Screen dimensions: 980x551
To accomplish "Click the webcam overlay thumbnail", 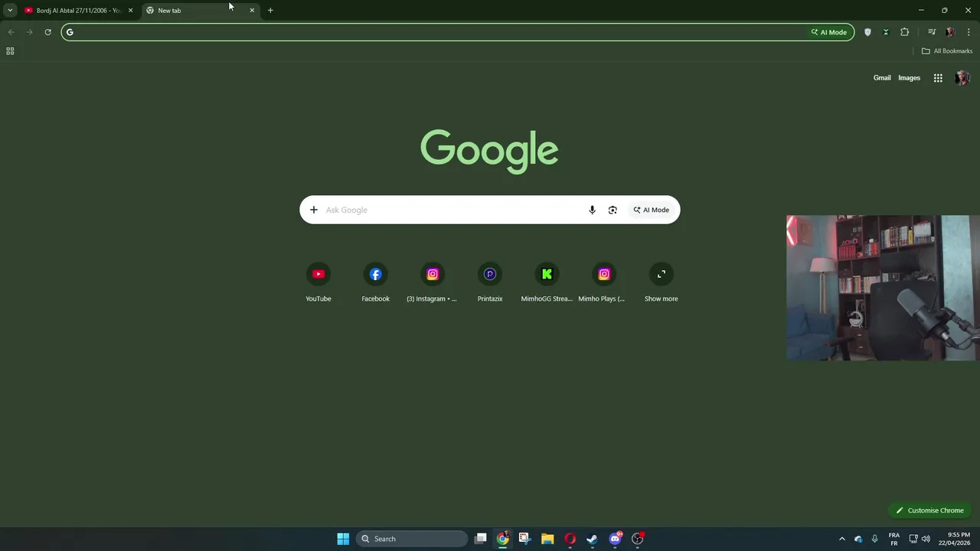I will (x=883, y=288).
